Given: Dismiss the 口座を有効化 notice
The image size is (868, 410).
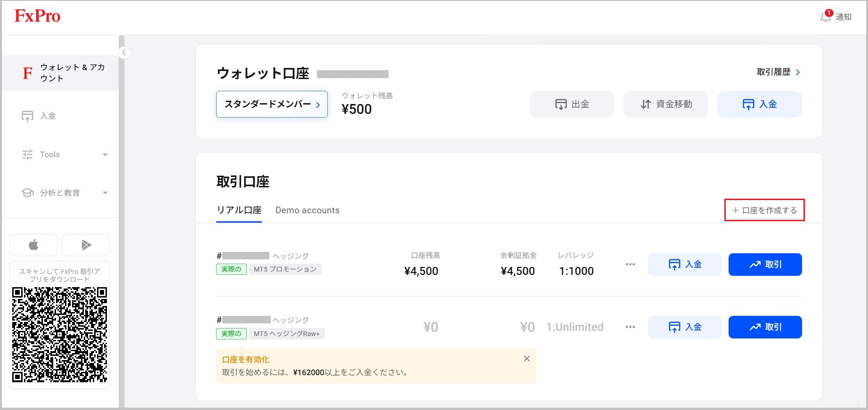Looking at the screenshot, I should (x=527, y=359).
